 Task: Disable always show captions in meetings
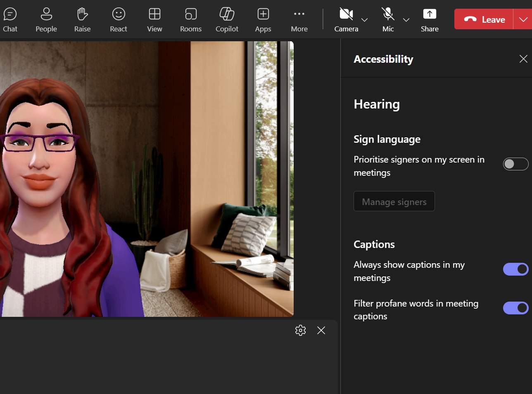(x=515, y=269)
